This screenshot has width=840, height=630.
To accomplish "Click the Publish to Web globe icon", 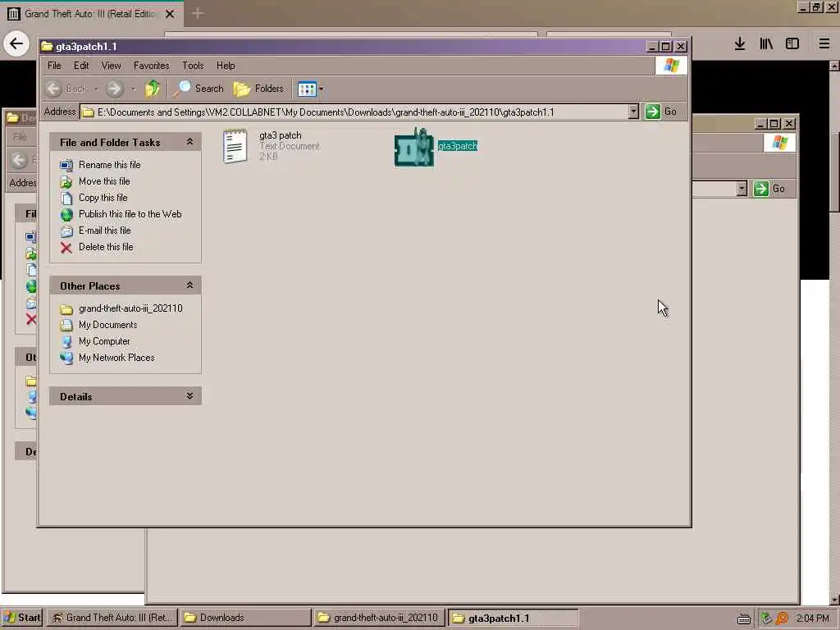I will click(x=66, y=215).
